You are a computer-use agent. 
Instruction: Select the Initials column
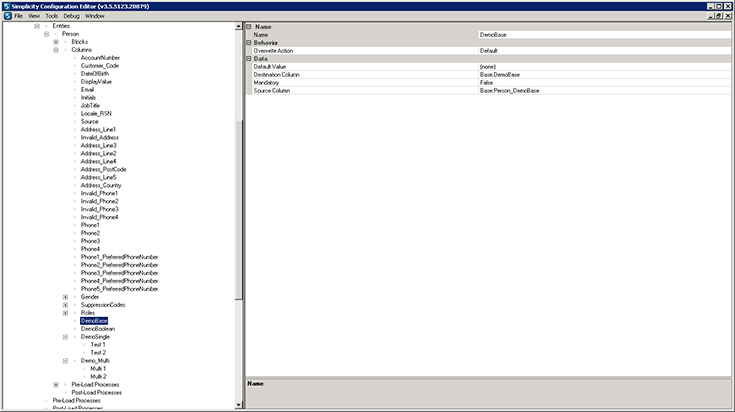click(x=88, y=97)
